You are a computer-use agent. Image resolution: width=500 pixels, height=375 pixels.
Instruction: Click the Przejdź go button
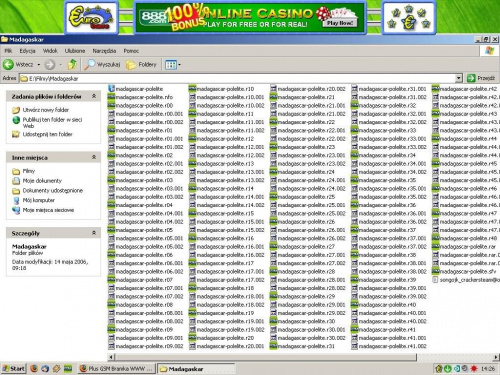click(x=481, y=78)
